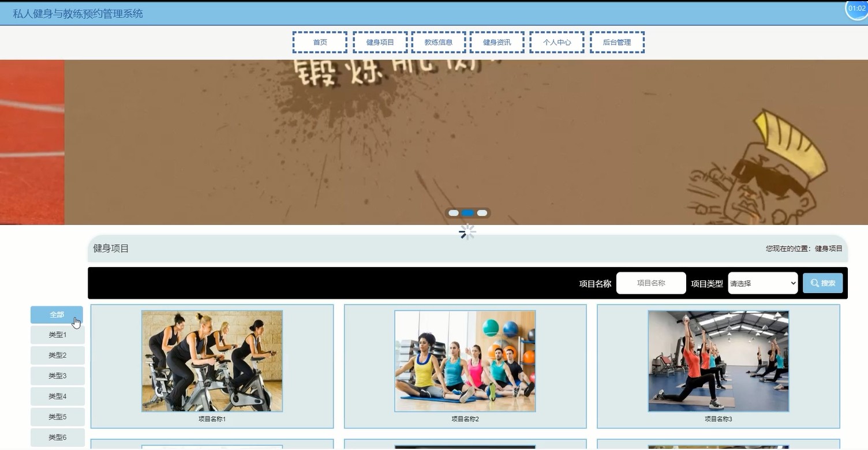
Task: Filter projects by 类型2
Action: pyautogui.click(x=58, y=355)
